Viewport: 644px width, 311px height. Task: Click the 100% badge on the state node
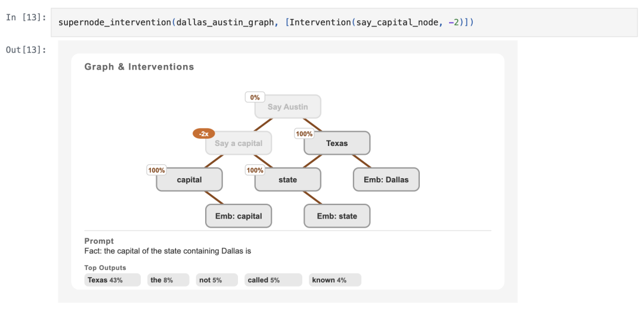pos(255,170)
